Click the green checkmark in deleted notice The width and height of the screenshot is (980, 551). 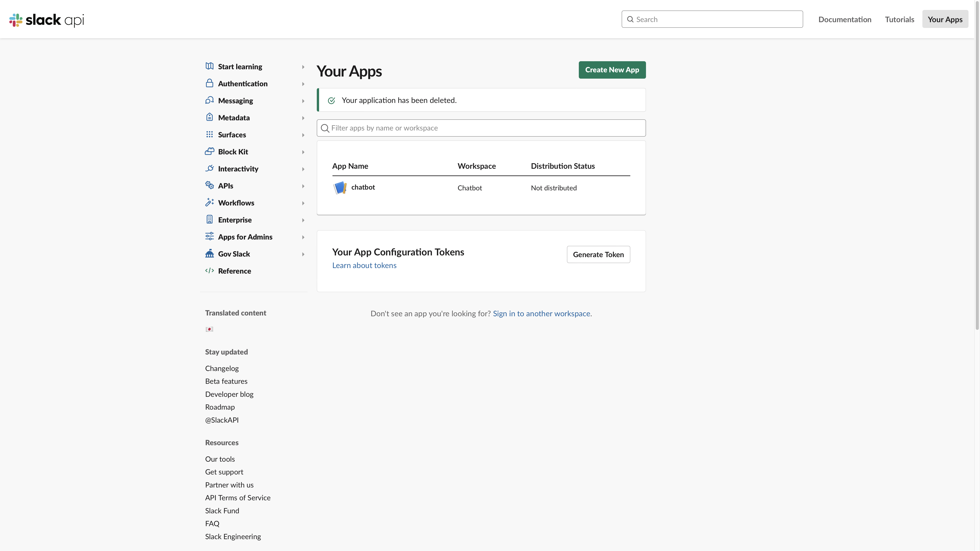pyautogui.click(x=331, y=100)
